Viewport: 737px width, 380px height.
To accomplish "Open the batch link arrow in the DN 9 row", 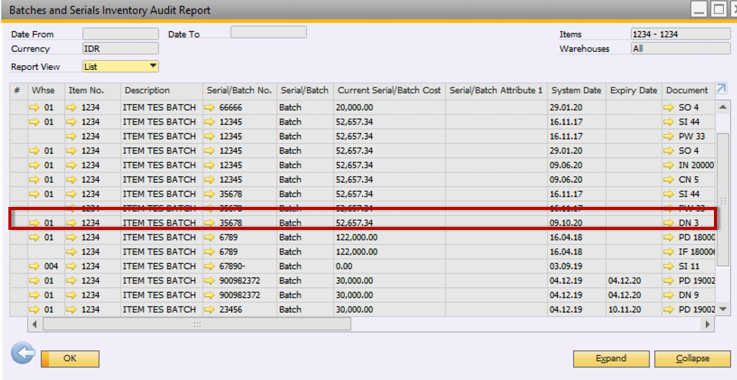I will (x=210, y=295).
